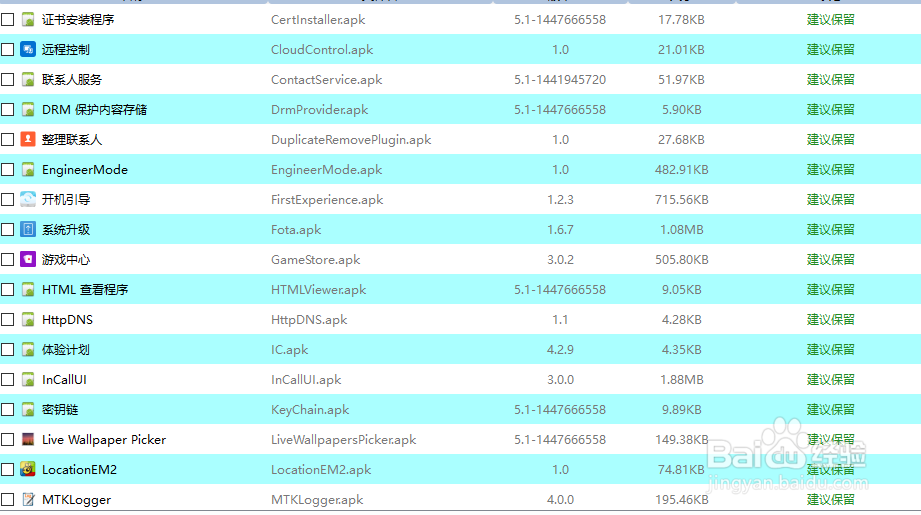Select the LiveWallpapersPicker.apk cell

[x=344, y=440]
